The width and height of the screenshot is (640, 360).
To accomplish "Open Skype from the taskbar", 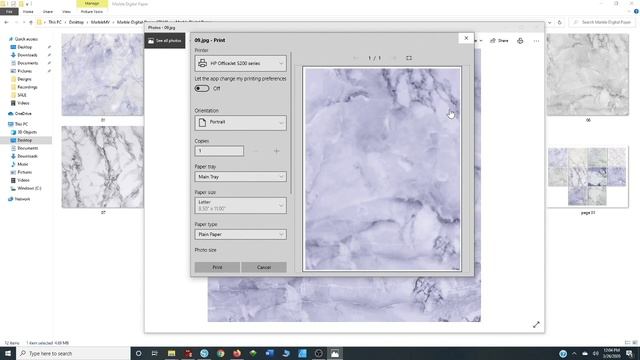I will tap(204, 353).
